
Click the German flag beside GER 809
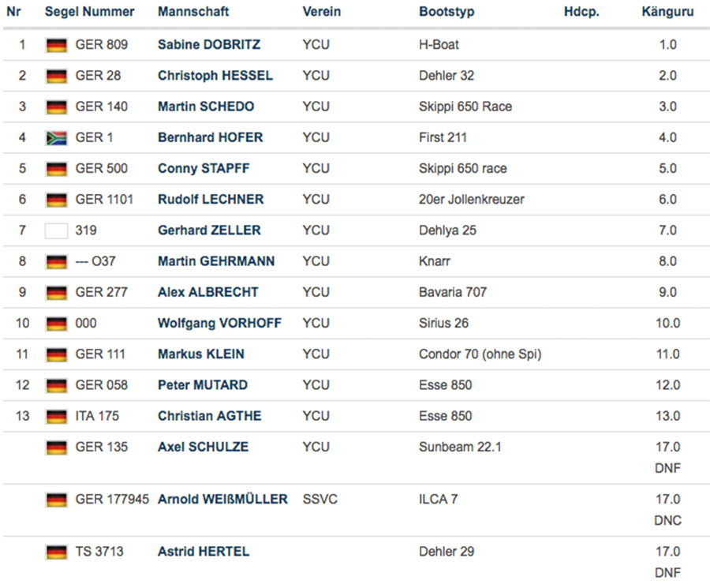click(x=56, y=45)
